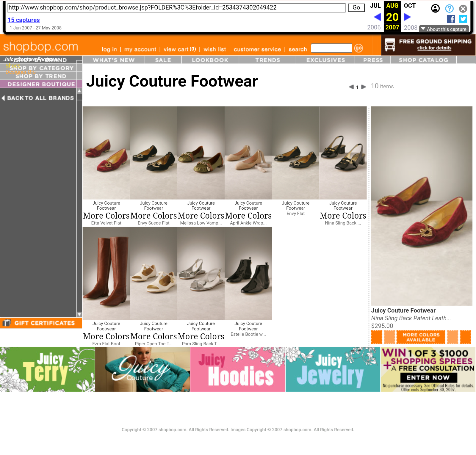
Task: Open Etta Velvet Flat thumbnail
Action: [106, 153]
